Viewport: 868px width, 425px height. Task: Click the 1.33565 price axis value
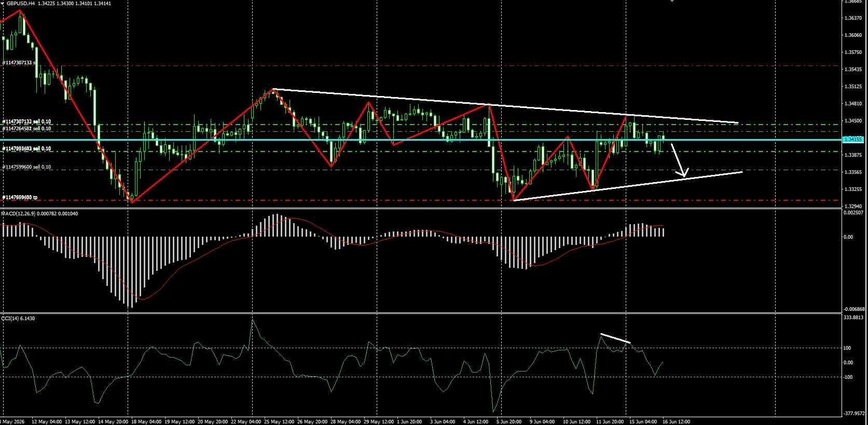tap(853, 172)
